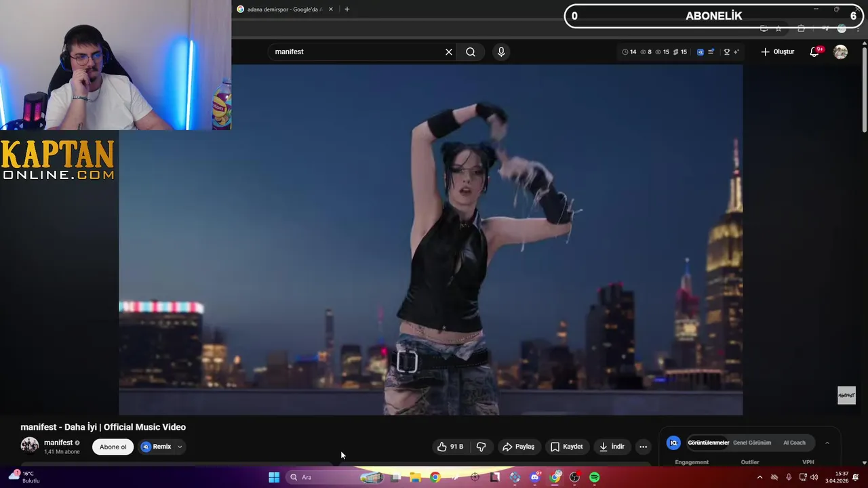Click the music video player

431,239
